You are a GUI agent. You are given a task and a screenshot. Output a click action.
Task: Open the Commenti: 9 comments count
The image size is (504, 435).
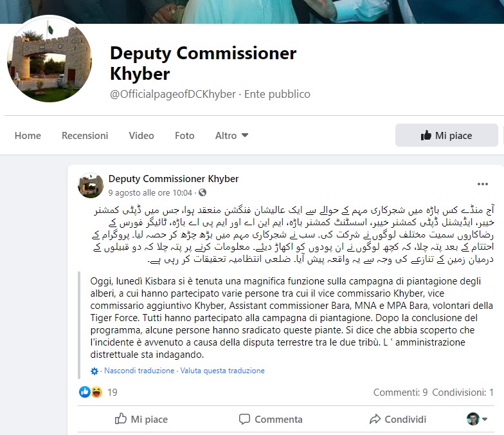[x=400, y=393]
